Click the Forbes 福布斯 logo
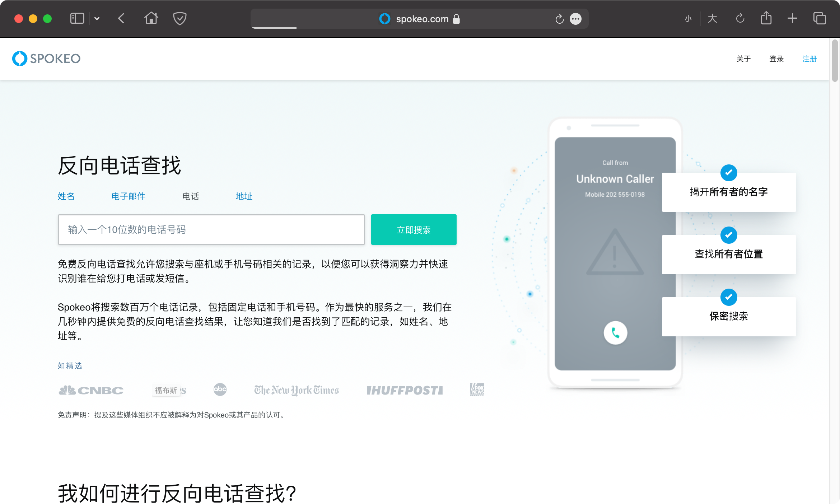Image resolution: width=840 pixels, height=504 pixels. coord(169,391)
